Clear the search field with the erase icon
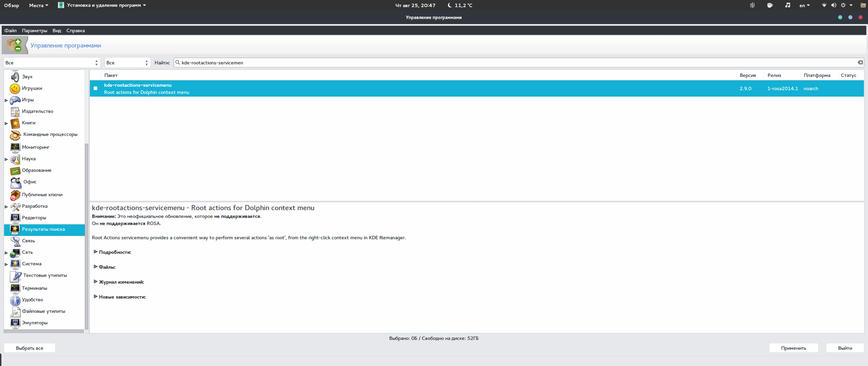This screenshot has height=366, width=868. point(860,63)
